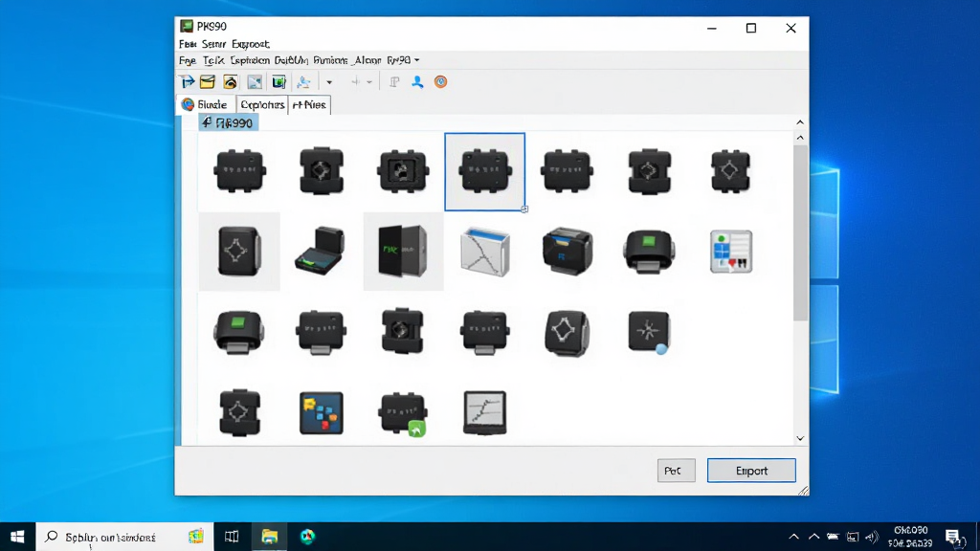This screenshot has height=551, width=980.
Task: Click the topmost outer scroll-up arrow
Action: (x=800, y=122)
